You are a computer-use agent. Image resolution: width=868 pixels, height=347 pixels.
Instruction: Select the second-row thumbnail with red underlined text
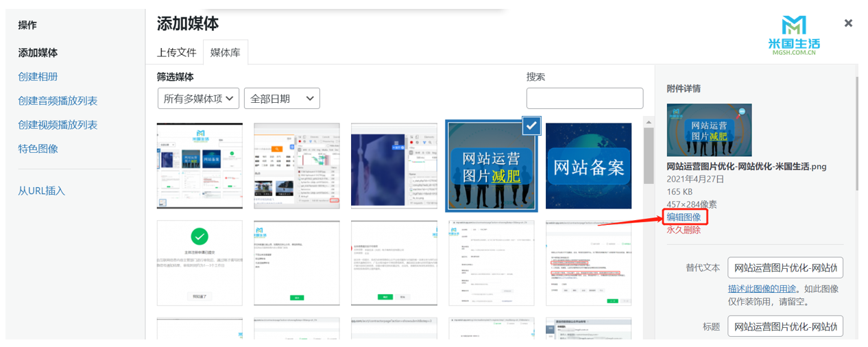coord(588,263)
